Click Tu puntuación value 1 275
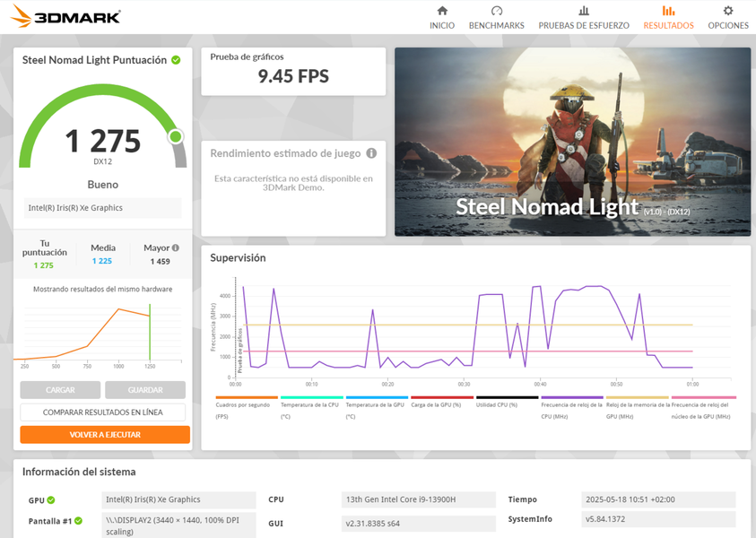This screenshot has width=756, height=538. coord(43,265)
